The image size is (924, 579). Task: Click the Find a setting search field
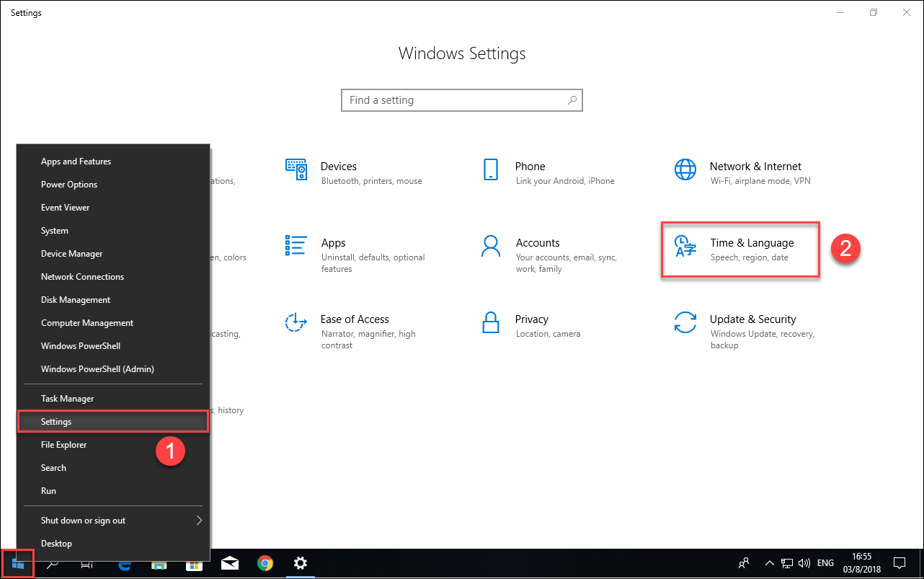[461, 100]
